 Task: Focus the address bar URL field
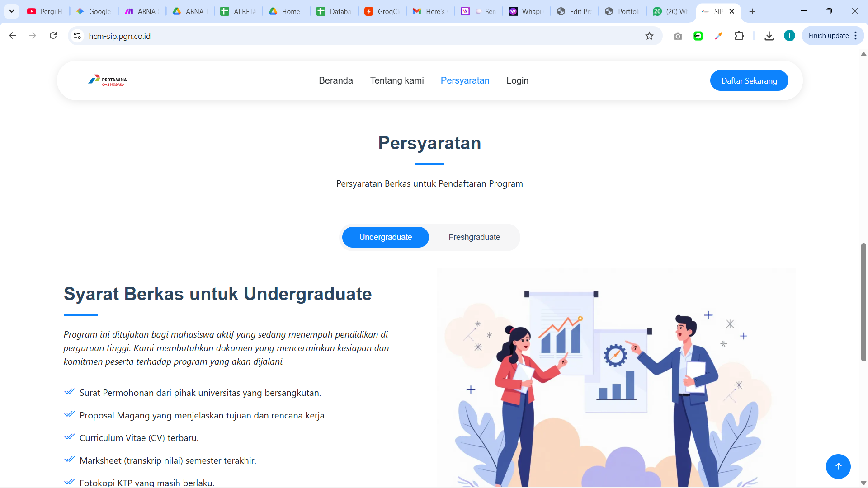tap(362, 36)
